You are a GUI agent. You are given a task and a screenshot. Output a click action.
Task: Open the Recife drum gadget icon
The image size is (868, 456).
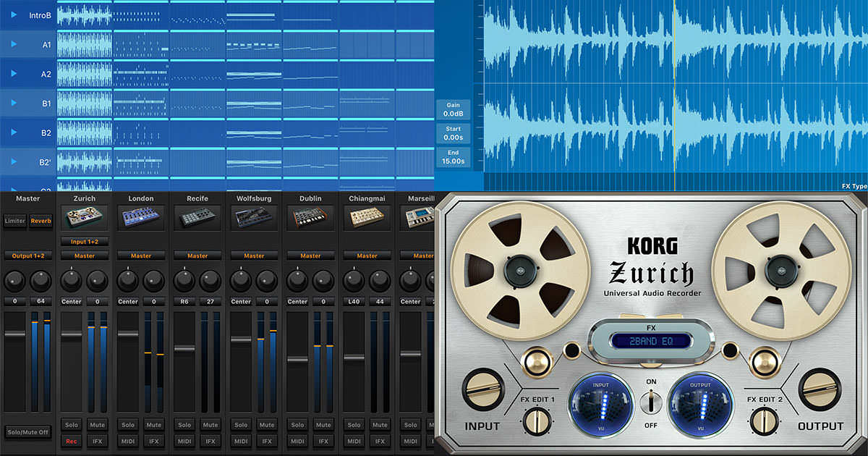197,217
